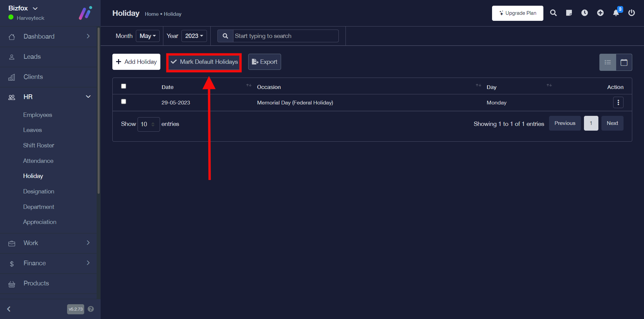
Task: Click the Mark Default Holidays button
Action: pos(204,62)
